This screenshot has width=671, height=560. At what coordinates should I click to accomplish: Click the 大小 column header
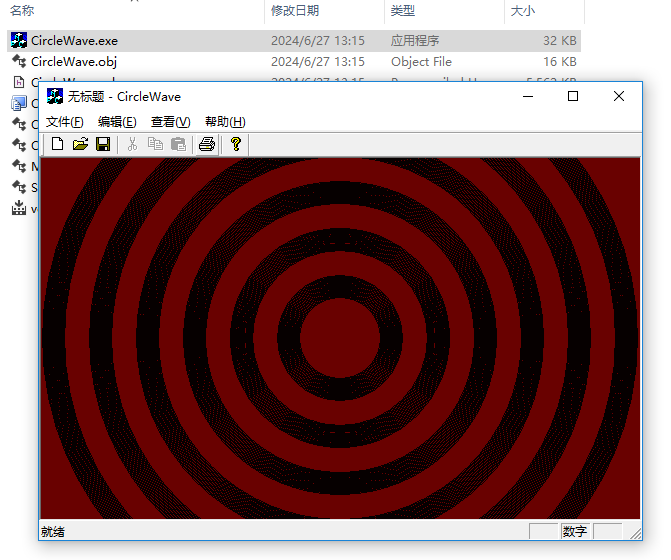(x=522, y=10)
